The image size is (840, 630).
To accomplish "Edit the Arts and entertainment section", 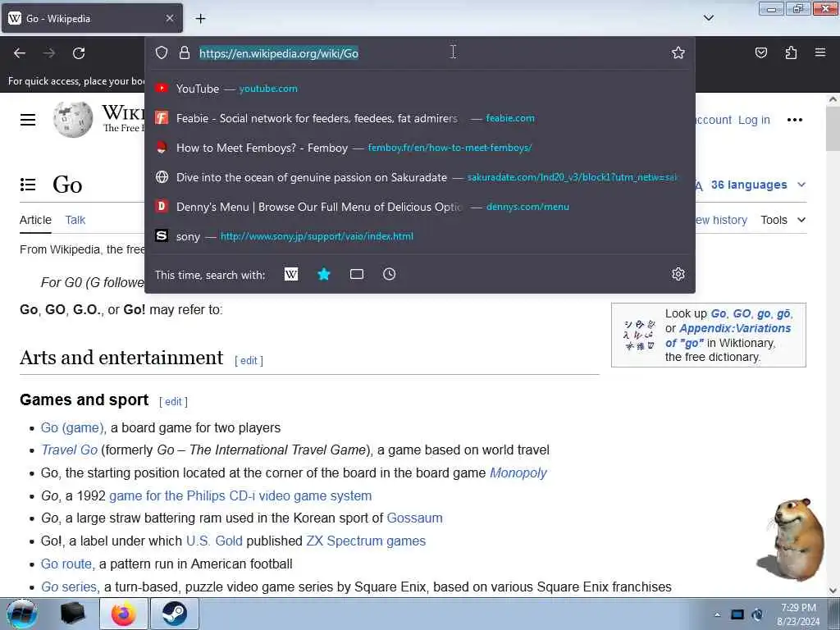I will click(249, 361).
